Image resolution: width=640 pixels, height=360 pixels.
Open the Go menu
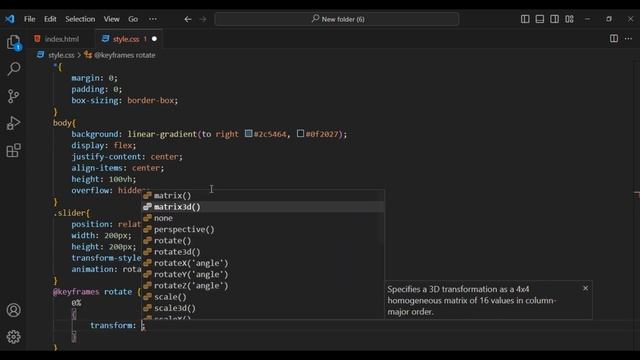[133, 19]
